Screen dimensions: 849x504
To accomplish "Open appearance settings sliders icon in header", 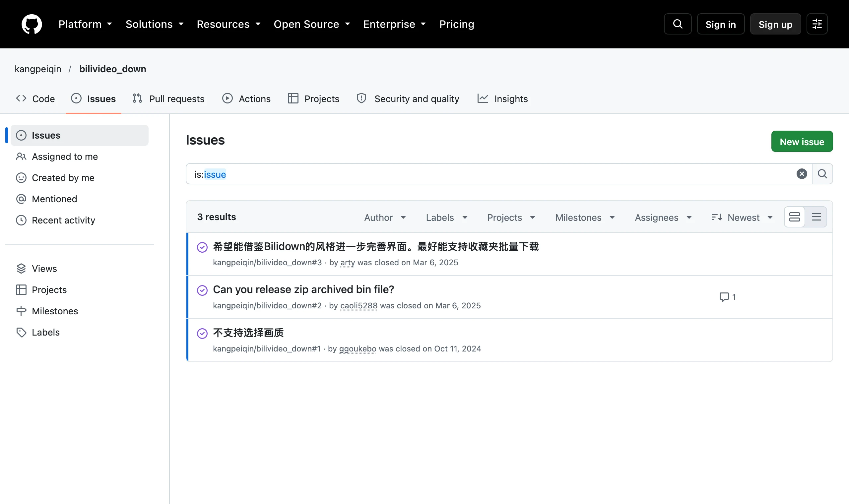I will point(817,24).
